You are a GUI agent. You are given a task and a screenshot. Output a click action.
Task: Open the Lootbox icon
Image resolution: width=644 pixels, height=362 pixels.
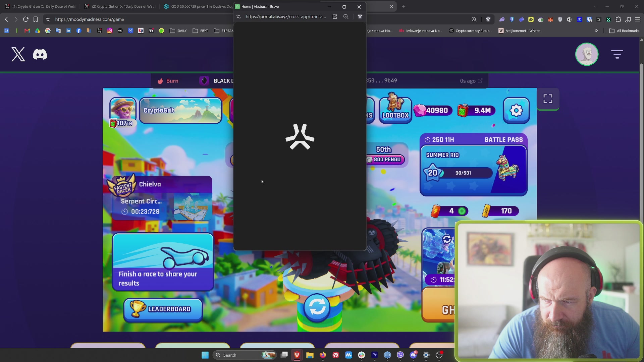point(395,108)
